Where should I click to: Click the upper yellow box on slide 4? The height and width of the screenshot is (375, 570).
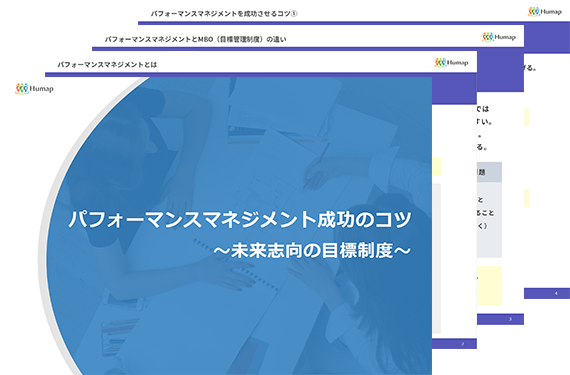(526, 117)
